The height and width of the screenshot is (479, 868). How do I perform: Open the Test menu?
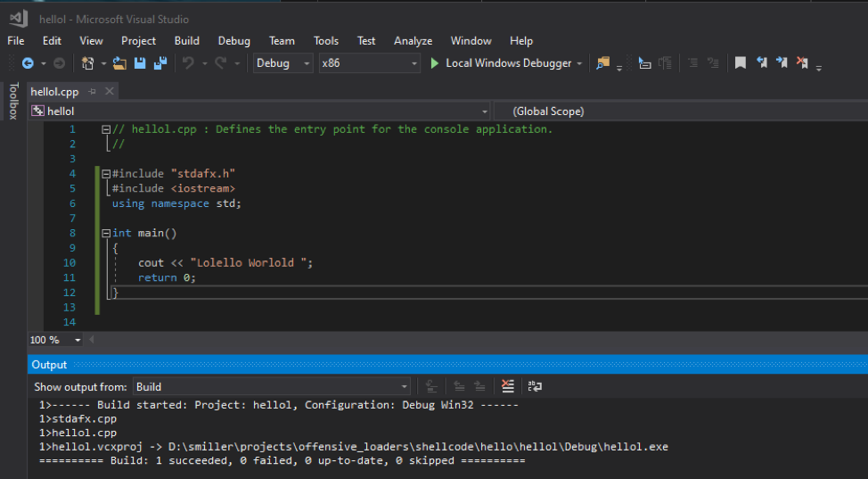[x=366, y=41]
